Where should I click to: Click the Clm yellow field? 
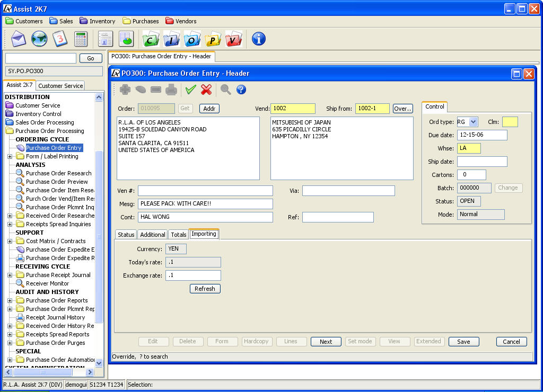[510, 122]
